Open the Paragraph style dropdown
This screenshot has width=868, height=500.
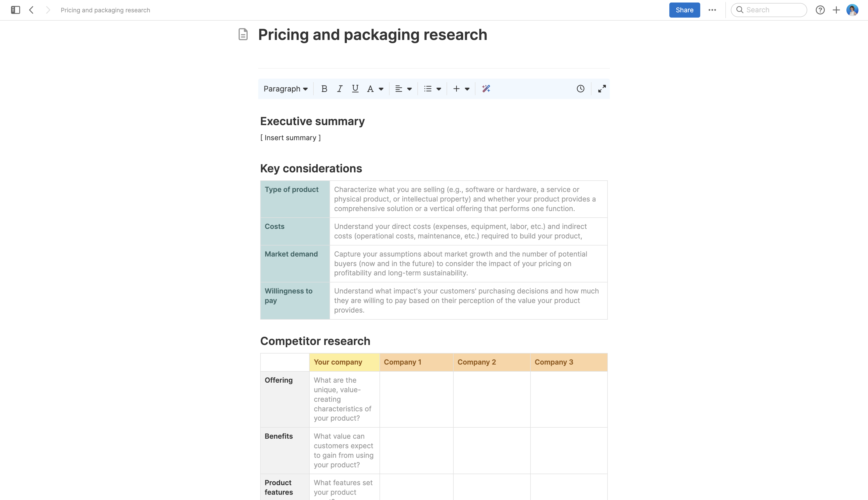(x=285, y=89)
